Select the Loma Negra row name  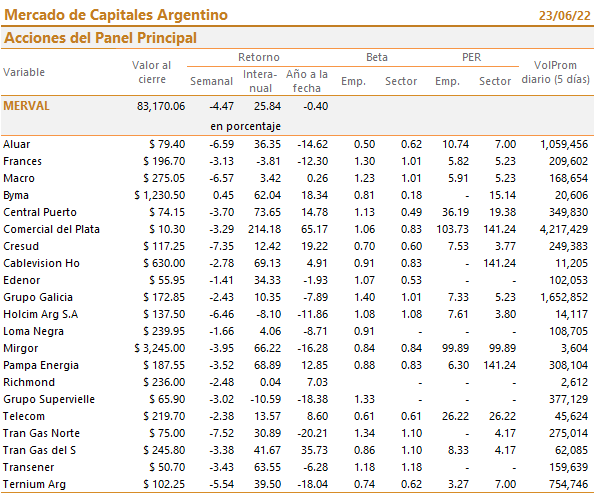(x=33, y=331)
